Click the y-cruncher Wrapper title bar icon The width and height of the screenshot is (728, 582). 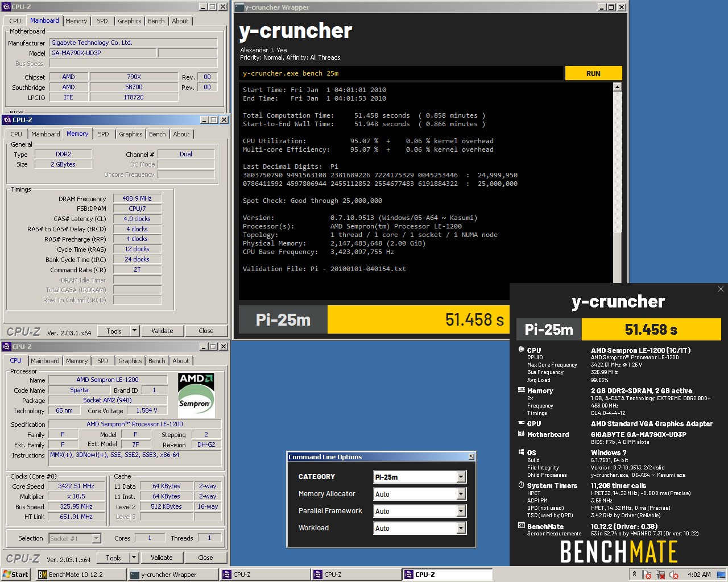coord(239,7)
